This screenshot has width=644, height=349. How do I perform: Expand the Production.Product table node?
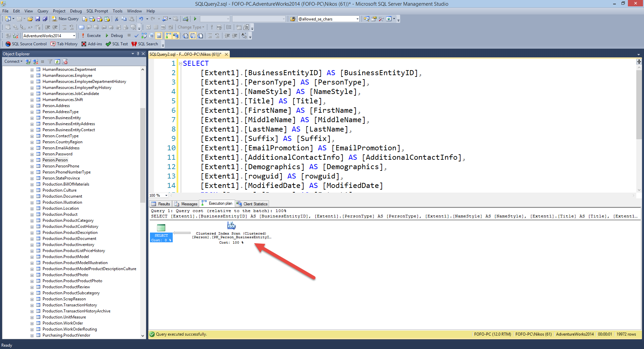point(32,215)
